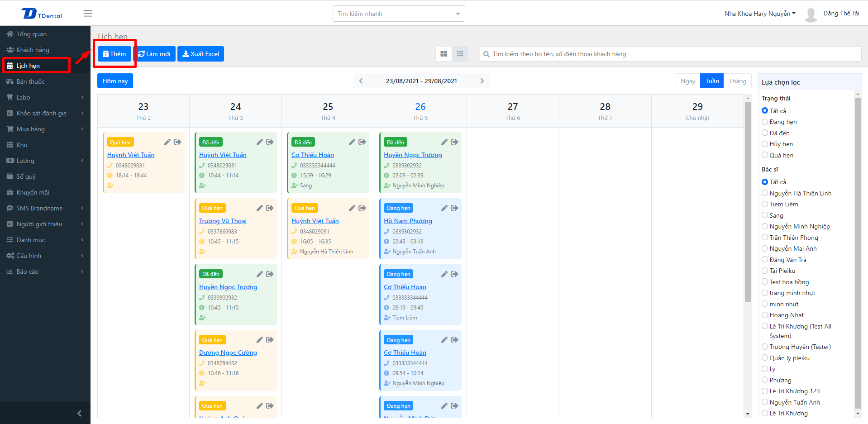Edit Huỳnh Việt Tuấn's appointment on day 23
This screenshot has height=424, width=868.
pyautogui.click(x=167, y=142)
